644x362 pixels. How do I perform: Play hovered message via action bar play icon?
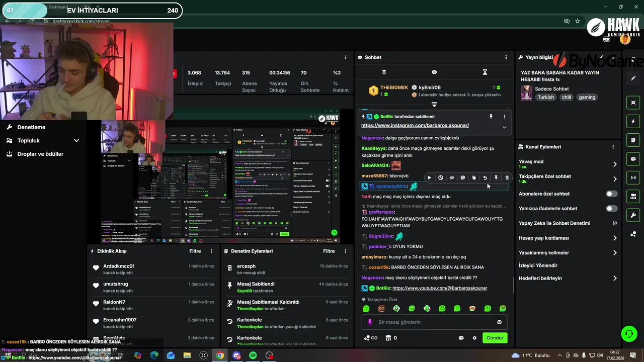click(x=429, y=177)
